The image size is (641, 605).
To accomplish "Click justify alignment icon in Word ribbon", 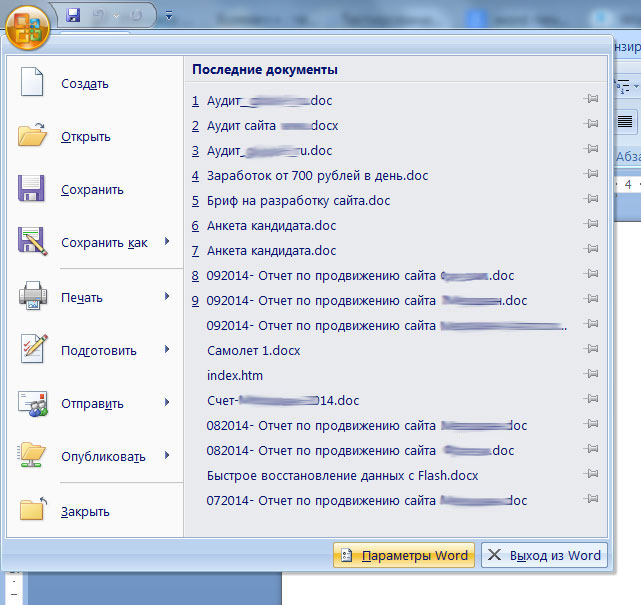I will (x=625, y=121).
